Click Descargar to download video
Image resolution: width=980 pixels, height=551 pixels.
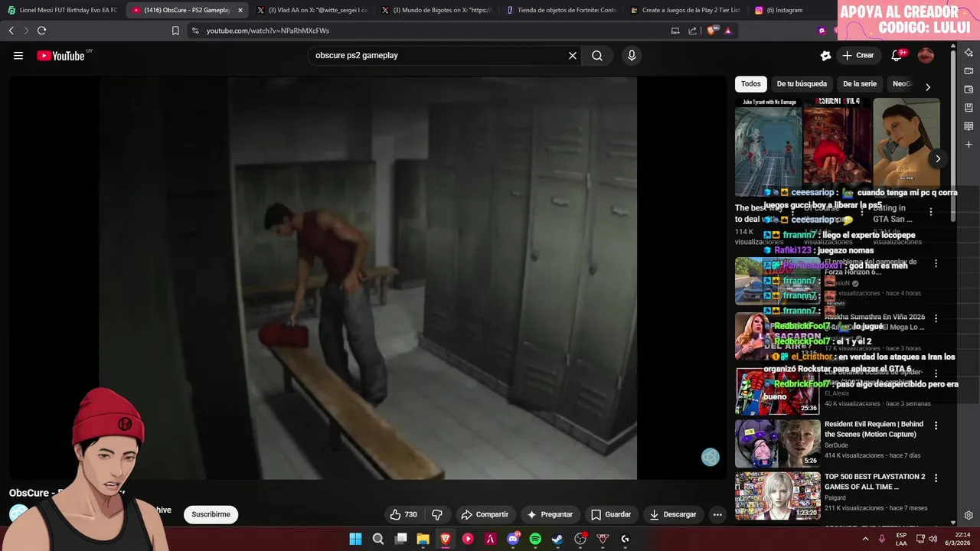[x=673, y=514]
